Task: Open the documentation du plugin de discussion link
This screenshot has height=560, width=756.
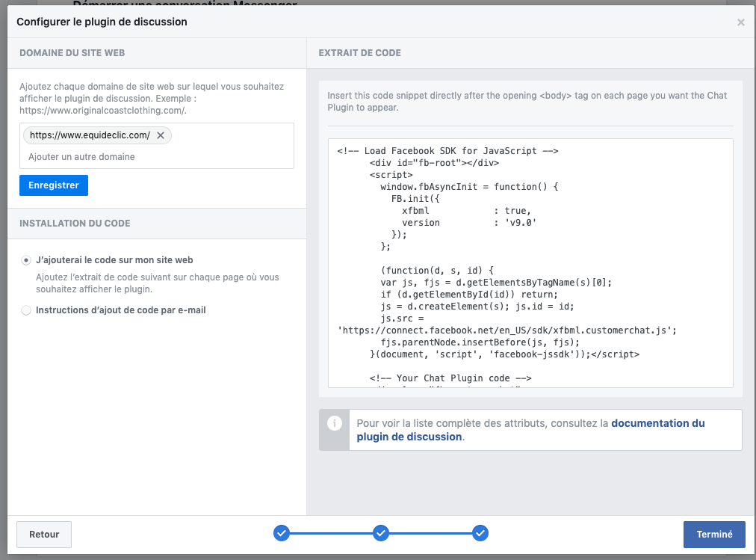Action: [530, 430]
